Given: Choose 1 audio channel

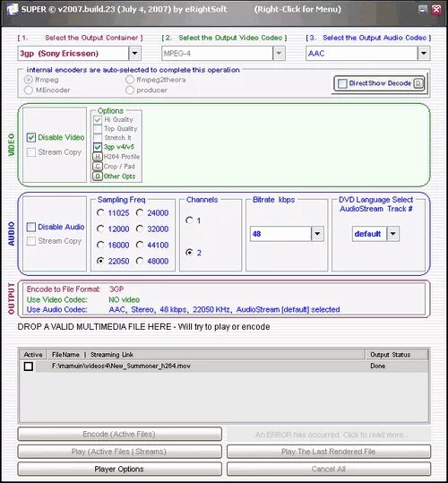Looking at the screenshot, I should (x=189, y=220).
